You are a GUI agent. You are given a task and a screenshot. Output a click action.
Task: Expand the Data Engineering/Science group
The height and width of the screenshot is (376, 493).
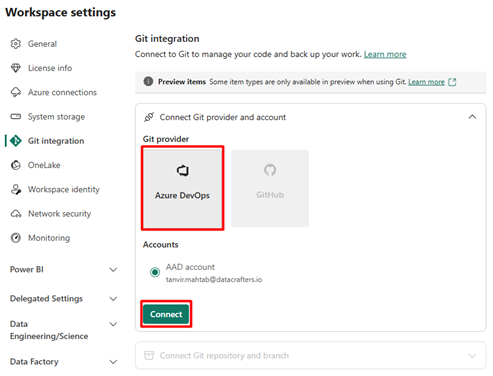[113, 324]
